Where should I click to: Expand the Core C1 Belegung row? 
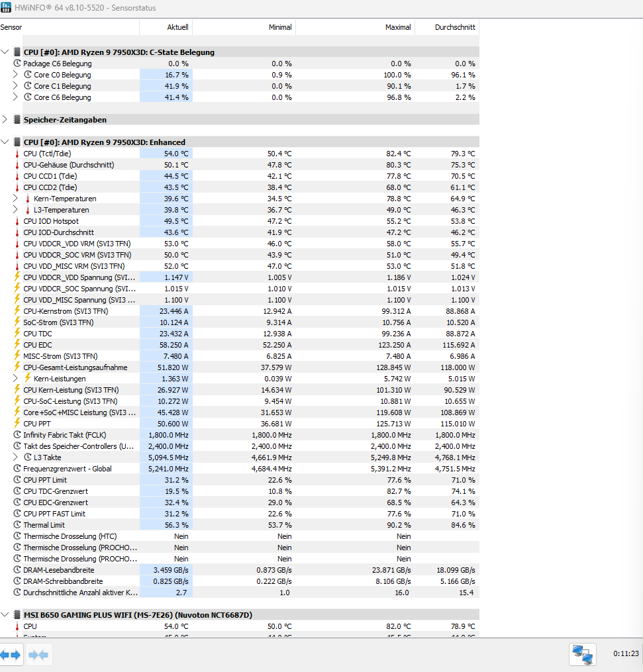[15, 85]
